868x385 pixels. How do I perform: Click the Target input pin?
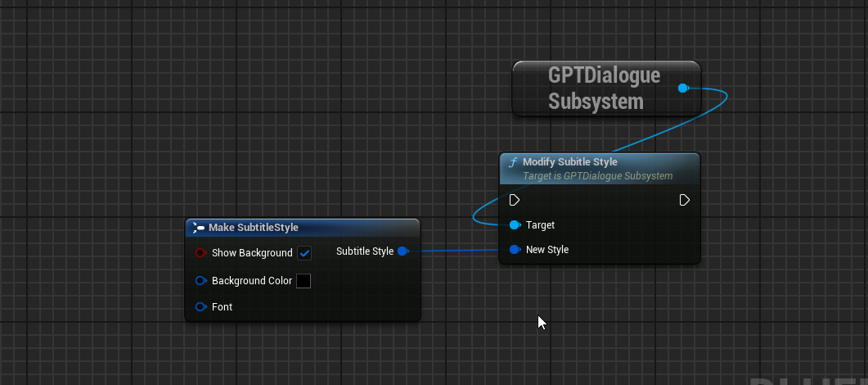(x=515, y=225)
